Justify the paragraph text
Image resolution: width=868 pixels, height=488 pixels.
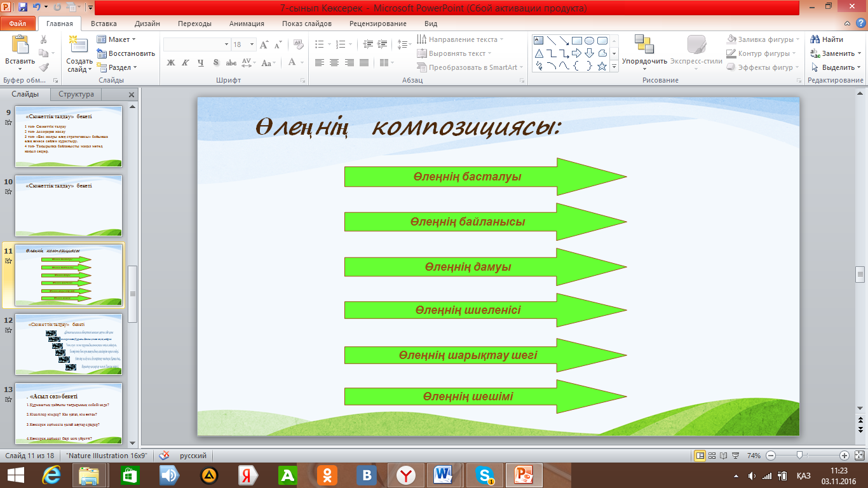coord(364,62)
